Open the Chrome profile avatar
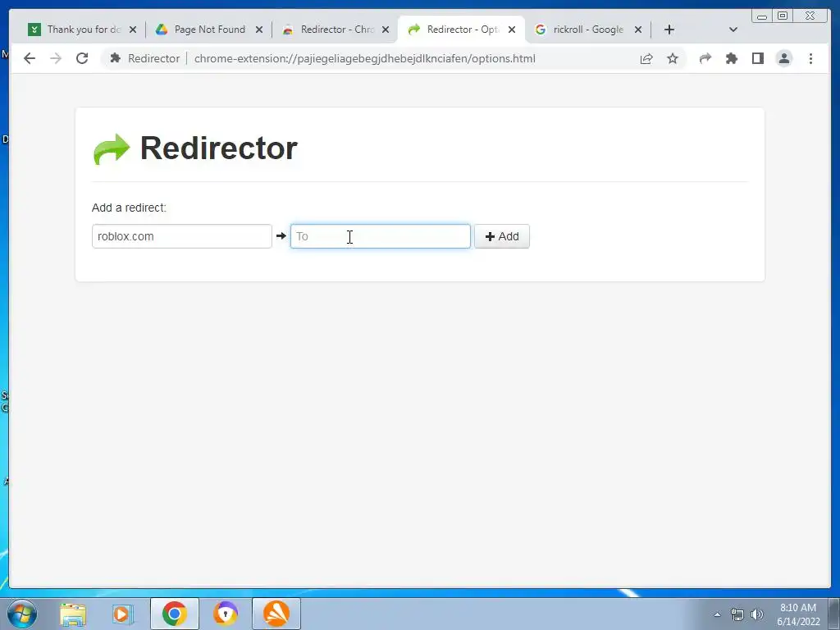 pos(784,58)
